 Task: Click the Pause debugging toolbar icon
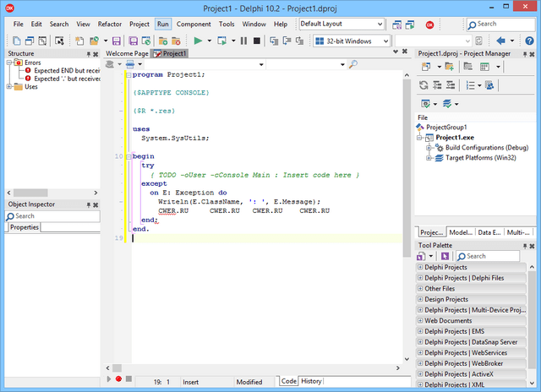point(243,41)
